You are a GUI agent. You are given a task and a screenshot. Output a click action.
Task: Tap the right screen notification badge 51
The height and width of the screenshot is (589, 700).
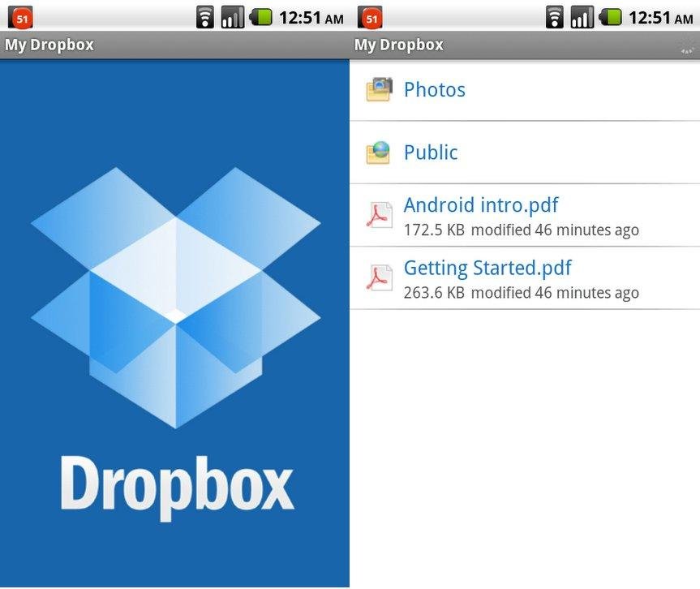pyautogui.click(x=370, y=18)
